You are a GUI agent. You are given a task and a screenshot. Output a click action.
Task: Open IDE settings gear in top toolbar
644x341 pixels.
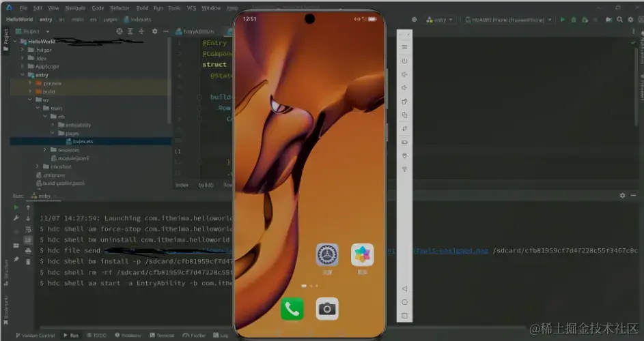630,19
